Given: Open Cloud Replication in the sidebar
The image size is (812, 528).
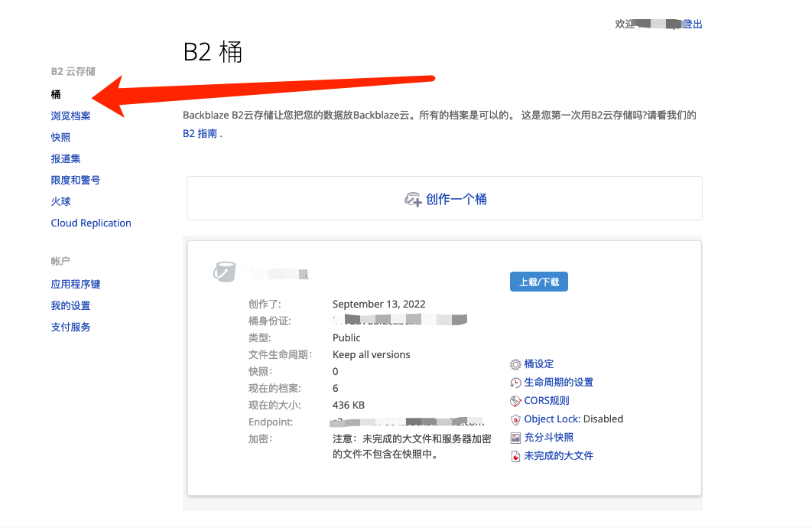Looking at the screenshot, I should pos(91,223).
